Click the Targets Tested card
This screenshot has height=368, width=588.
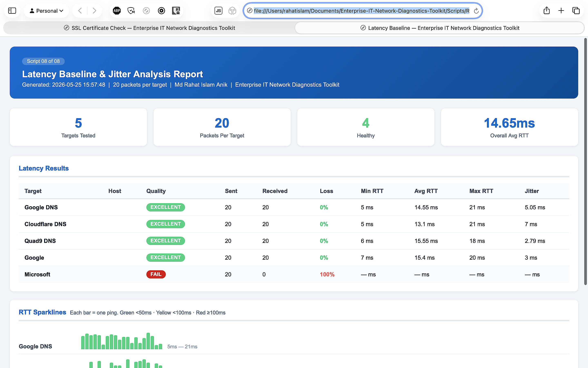(x=78, y=127)
